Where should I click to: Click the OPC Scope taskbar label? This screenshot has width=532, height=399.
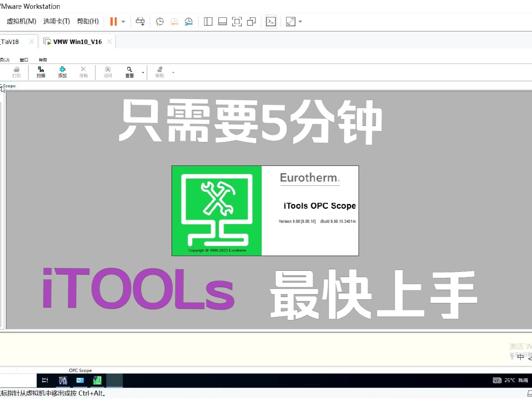pyautogui.click(x=81, y=370)
